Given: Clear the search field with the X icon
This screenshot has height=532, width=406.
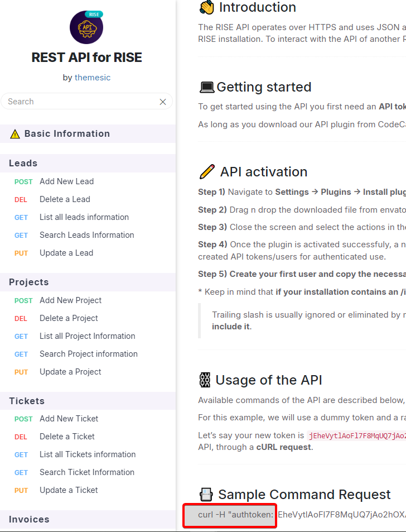Looking at the screenshot, I should pyautogui.click(x=163, y=102).
